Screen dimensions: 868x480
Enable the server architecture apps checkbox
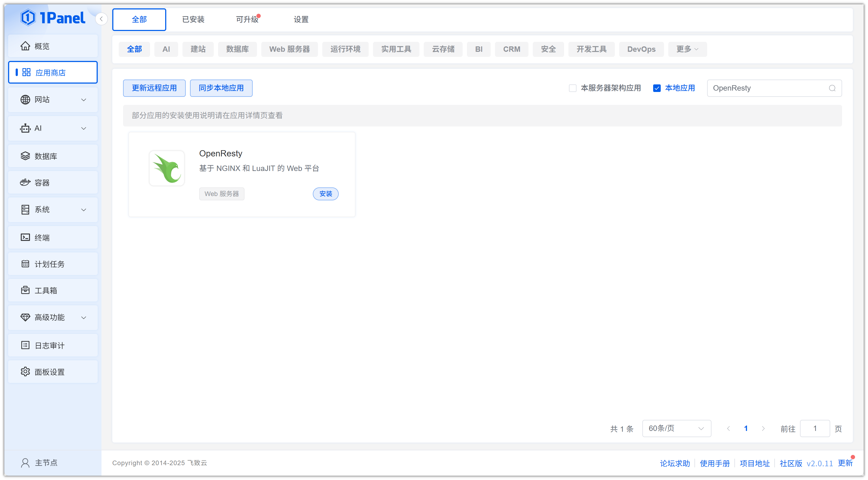click(x=572, y=88)
